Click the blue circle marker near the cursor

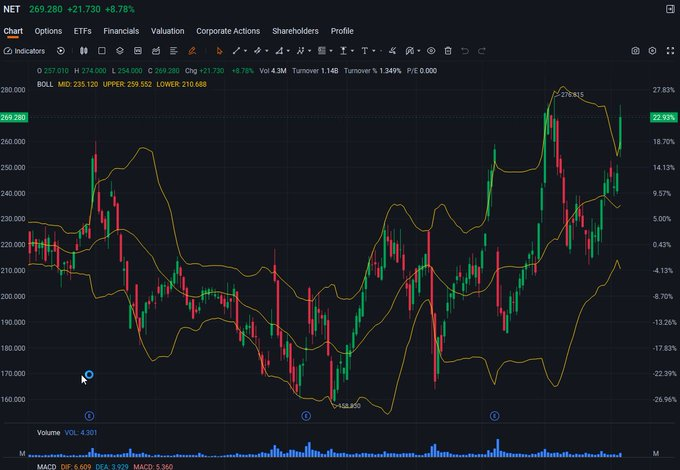[x=89, y=375]
